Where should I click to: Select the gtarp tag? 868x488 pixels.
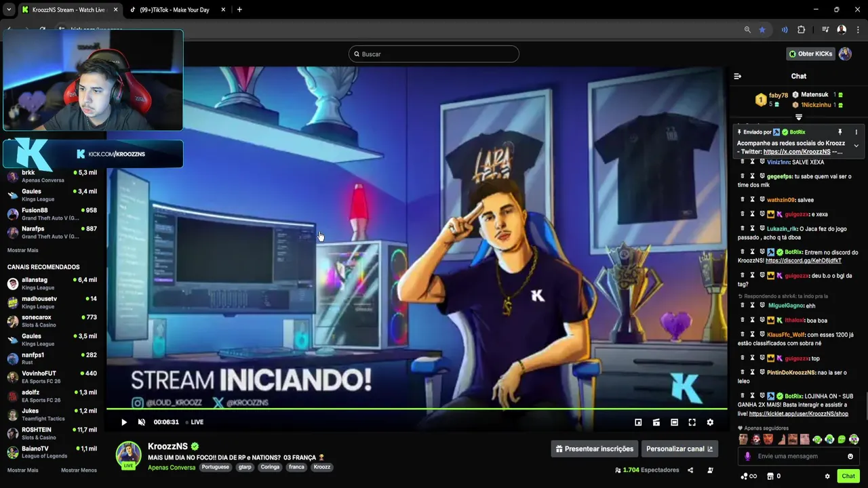click(x=245, y=467)
